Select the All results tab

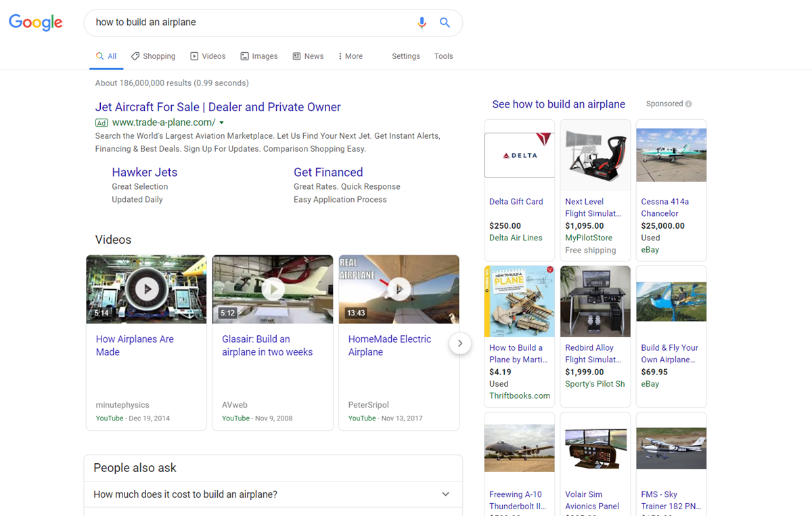point(106,56)
